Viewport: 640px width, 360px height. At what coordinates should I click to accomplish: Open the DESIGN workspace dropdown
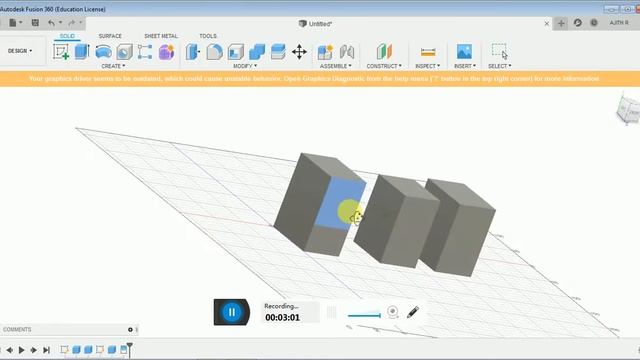(x=20, y=51)
